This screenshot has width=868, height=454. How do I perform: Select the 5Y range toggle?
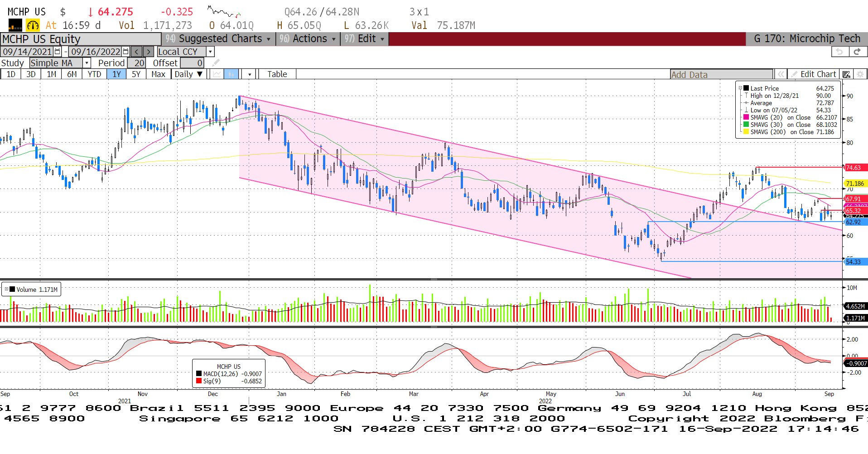(x=136, y=74)
